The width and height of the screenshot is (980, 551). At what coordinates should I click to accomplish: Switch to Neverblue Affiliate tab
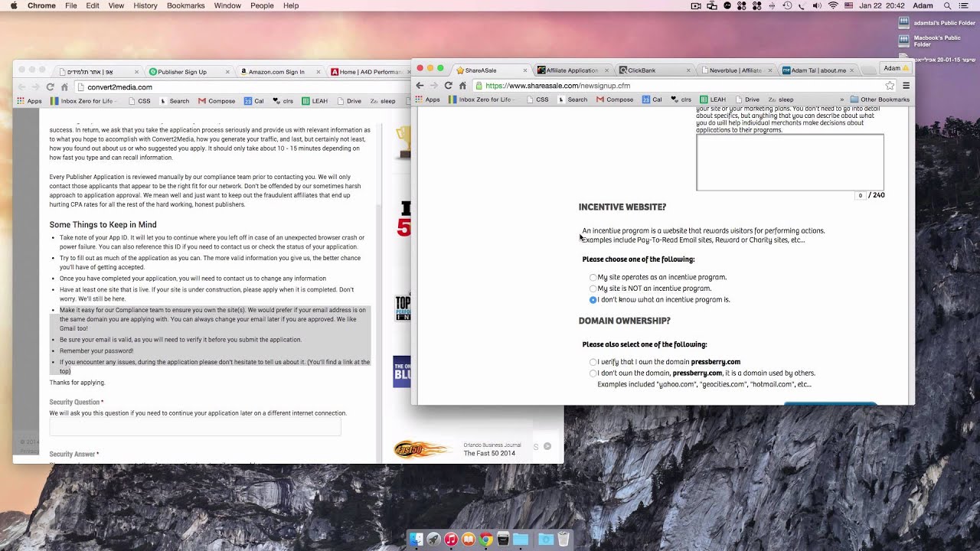(735, 70)
